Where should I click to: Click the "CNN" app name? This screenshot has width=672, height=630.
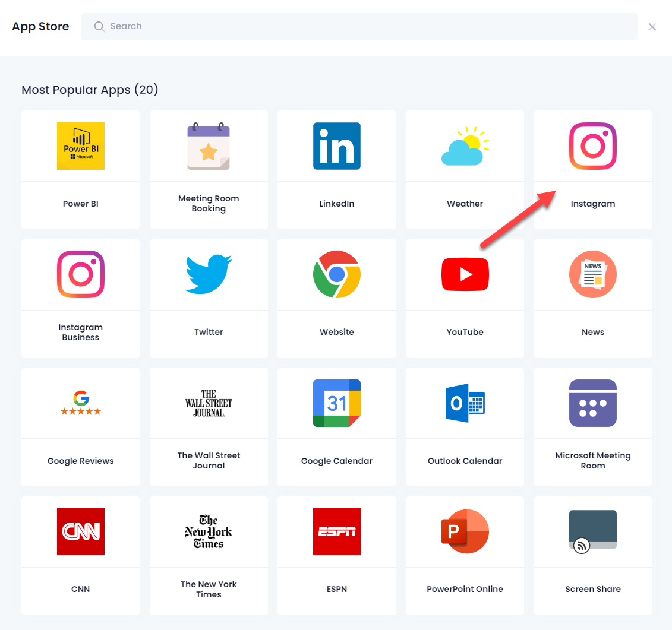[x=81, y=589]
